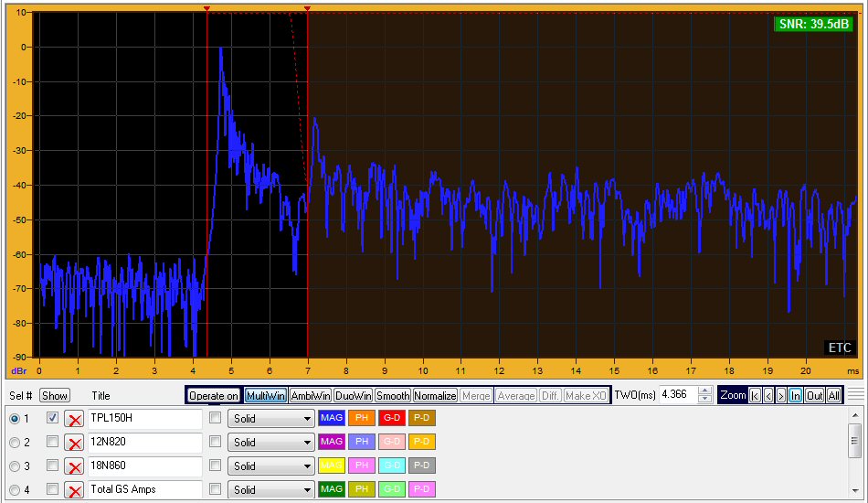Click the Total GS Amps title field
The height and width of the screenshot is (503, 868).
click(x=145, y=490)
